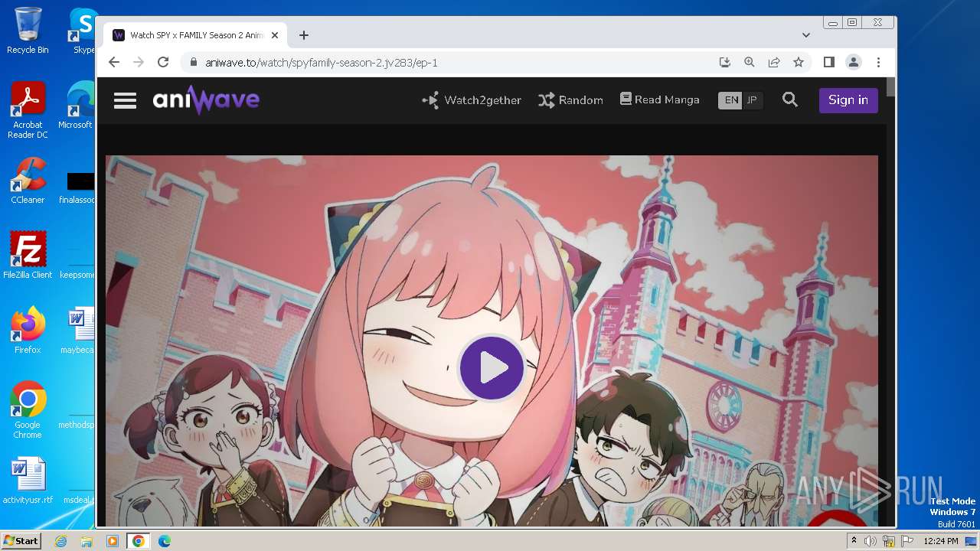Share this page icon
The width and height of the screenshot is (980, 551).
tap(774, 62)
